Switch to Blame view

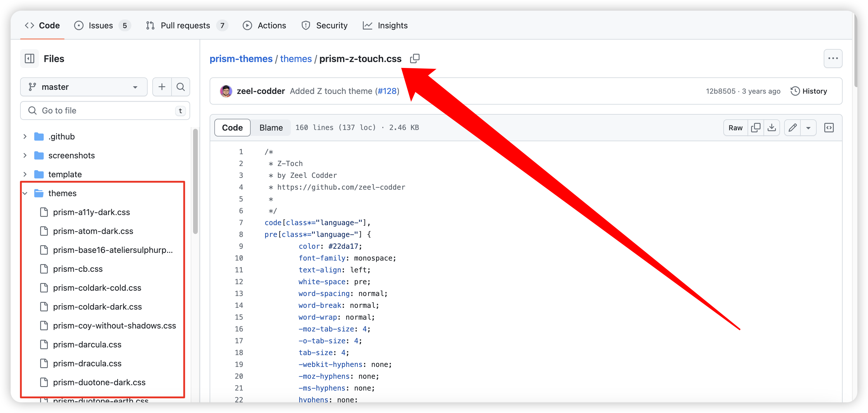(271, 128)
